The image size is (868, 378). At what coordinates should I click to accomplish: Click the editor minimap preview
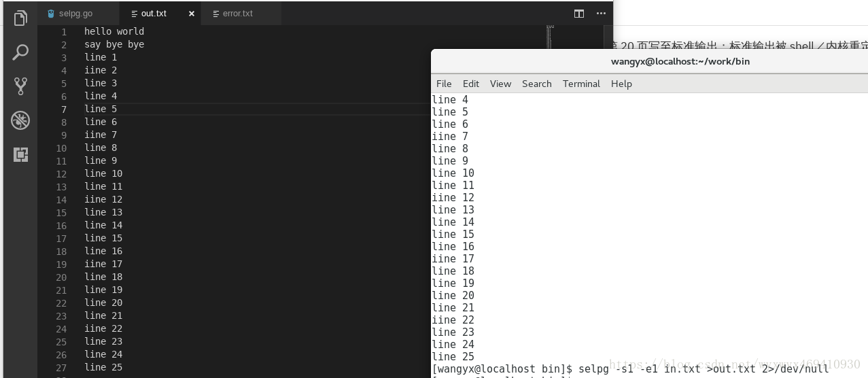(551, 37)
